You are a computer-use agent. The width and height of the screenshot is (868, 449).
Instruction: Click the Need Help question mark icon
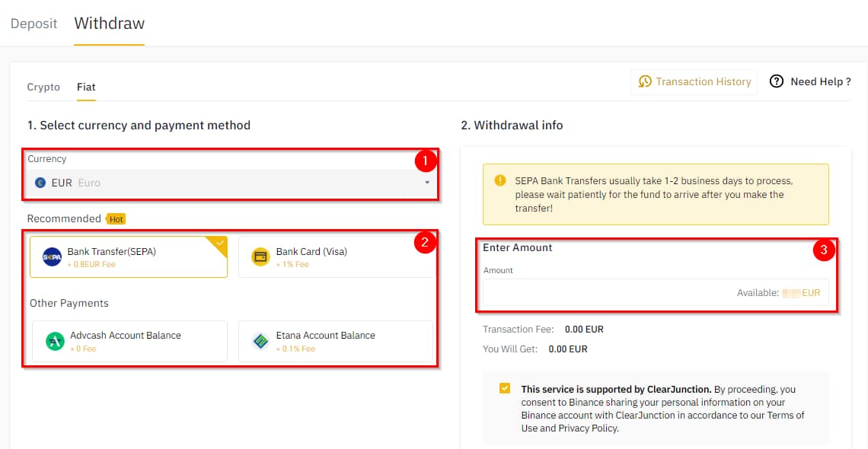[776, 81]
